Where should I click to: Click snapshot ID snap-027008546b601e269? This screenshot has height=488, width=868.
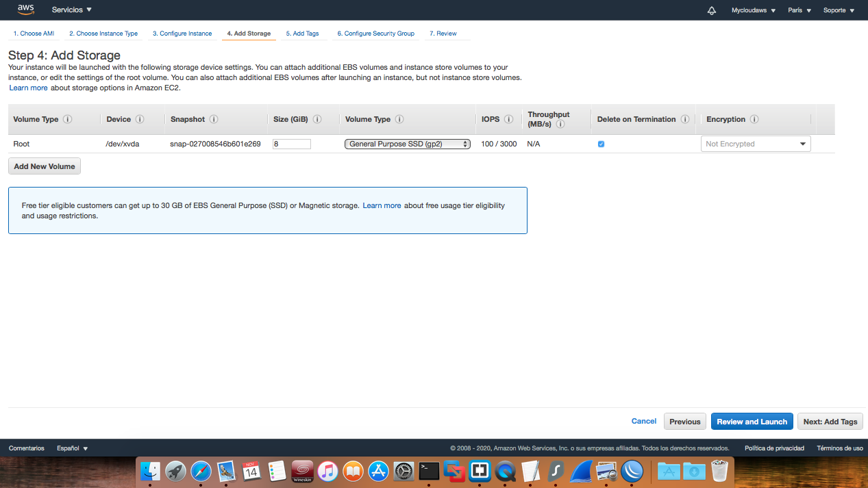(215, 144)
